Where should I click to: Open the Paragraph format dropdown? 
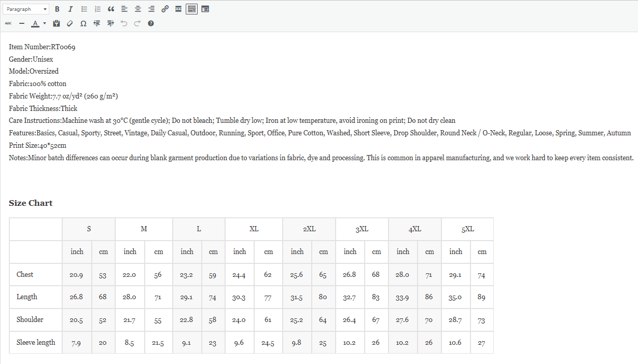pos(26,9)
